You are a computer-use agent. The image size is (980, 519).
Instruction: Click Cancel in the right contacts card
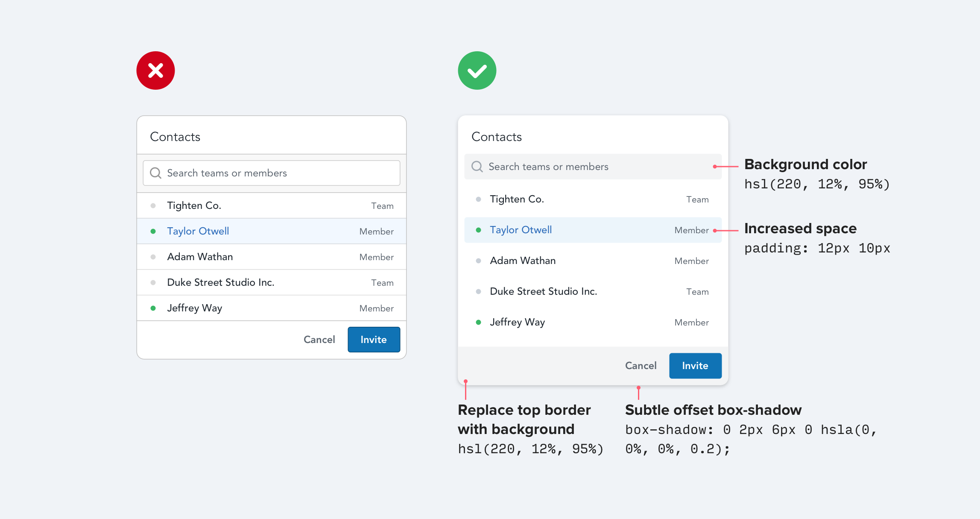[641, 366]
